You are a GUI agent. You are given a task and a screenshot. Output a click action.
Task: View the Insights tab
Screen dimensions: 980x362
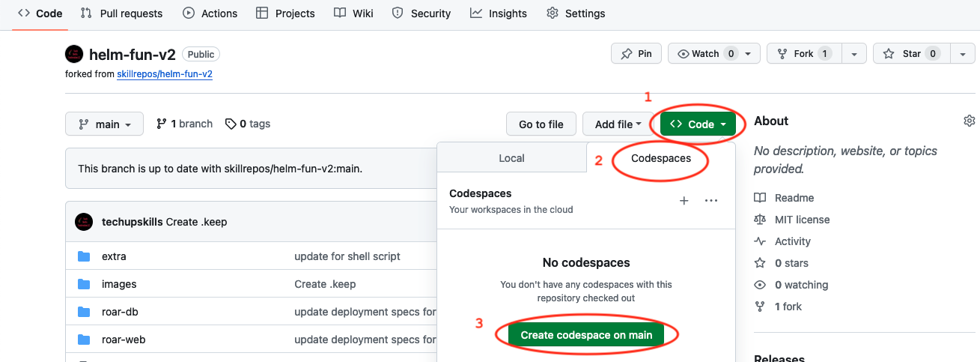click(x=499, y=13)
